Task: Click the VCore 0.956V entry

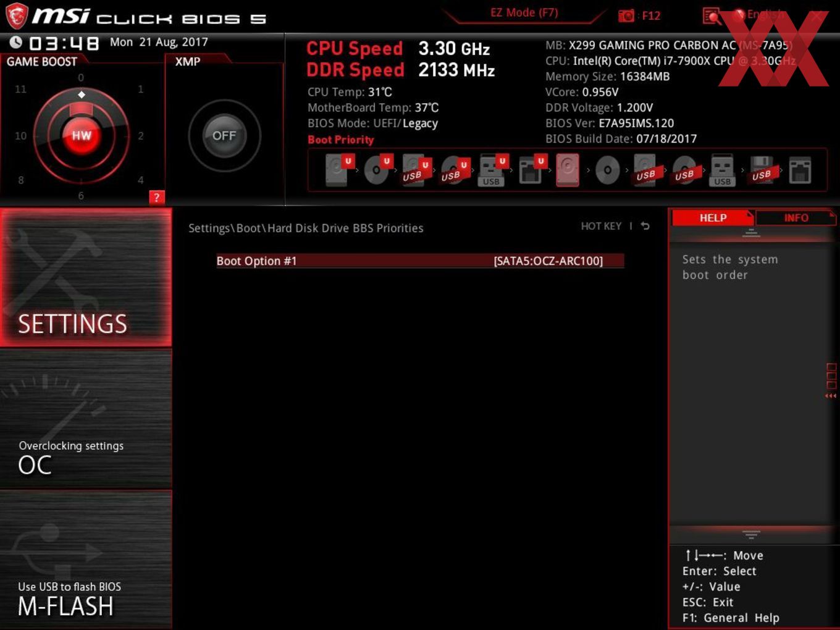Action: click(582, 92)
